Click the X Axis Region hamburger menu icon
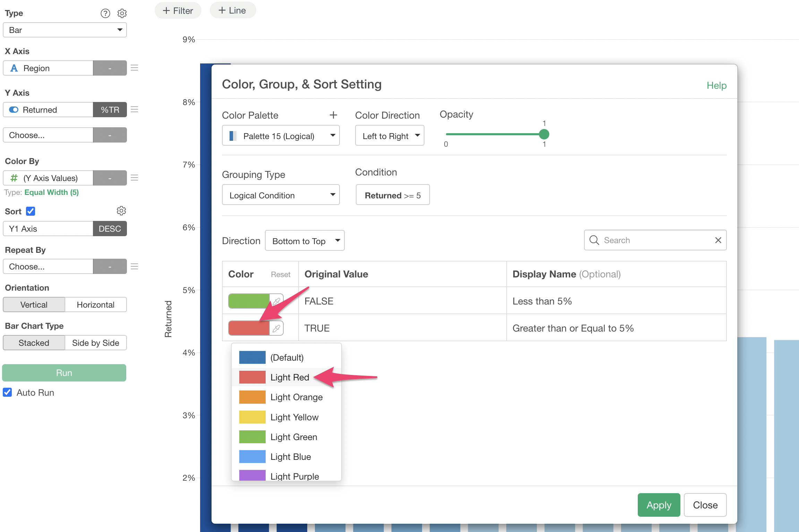 coord(135,68)
